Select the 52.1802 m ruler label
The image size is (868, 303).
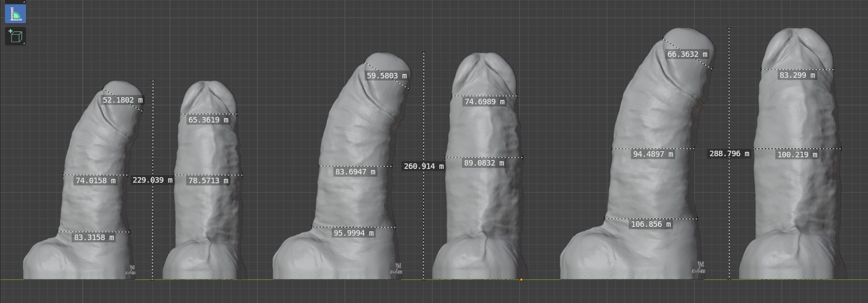click(122, 100)
